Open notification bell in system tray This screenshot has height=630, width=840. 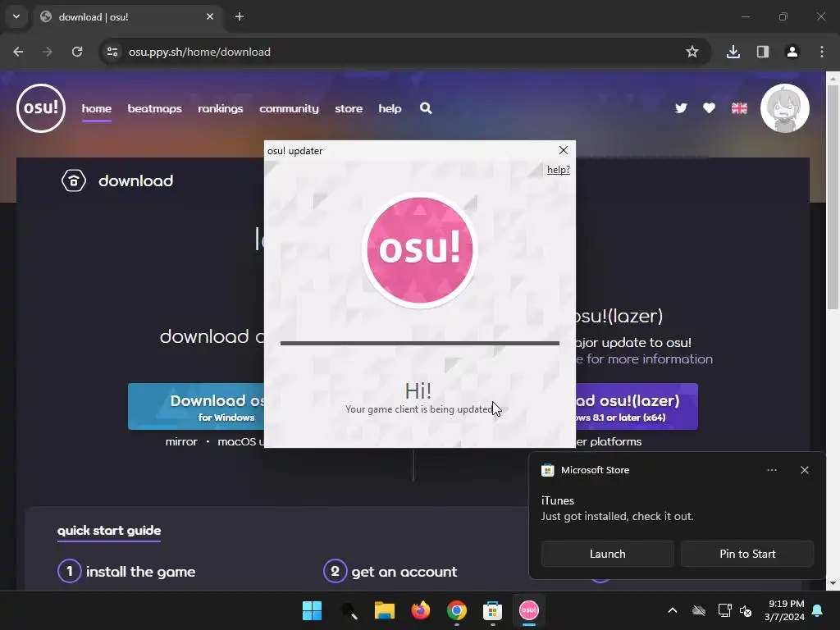point(818,610)
